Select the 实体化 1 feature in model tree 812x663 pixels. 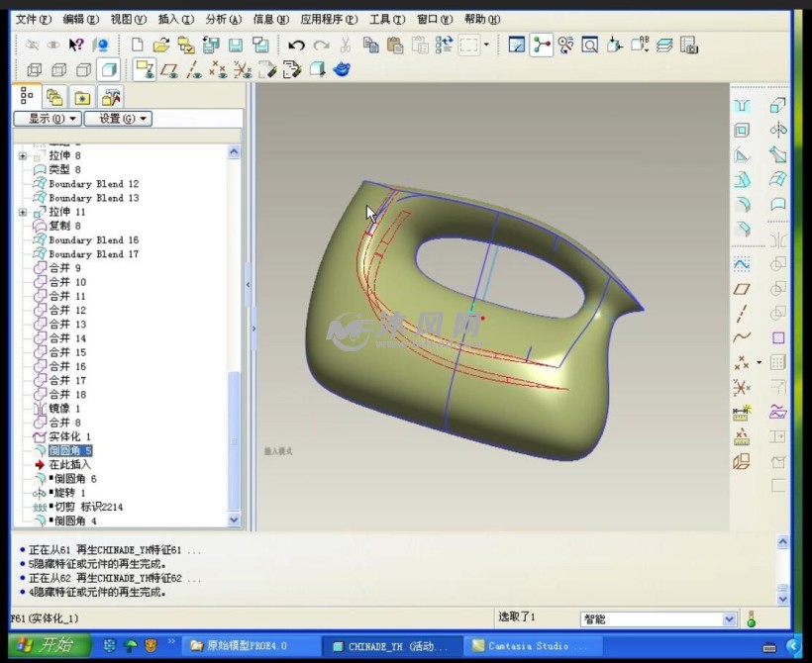[x=69, y=436]
